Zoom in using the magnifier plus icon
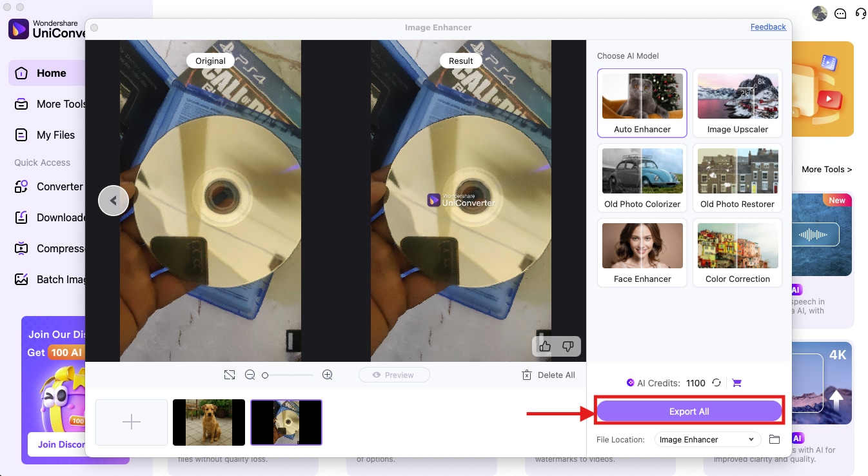868x476 pixels. 327,374
